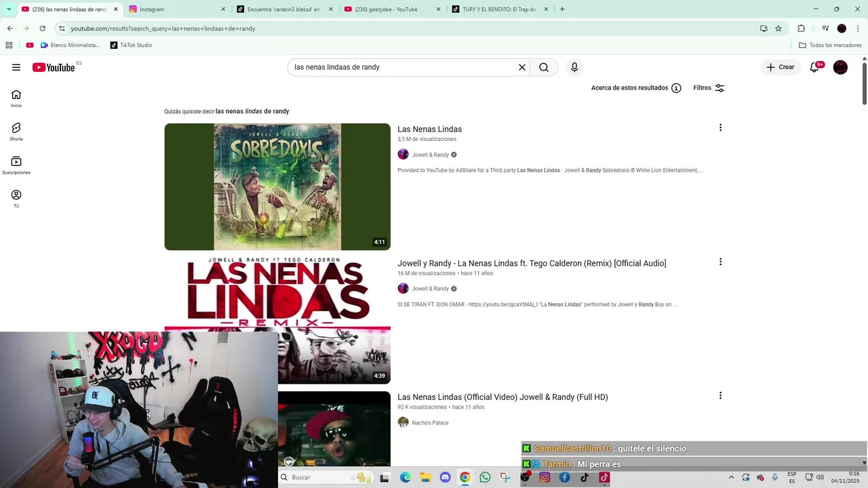Screen dimensions: 868x488
Task: Click Acerca de estos resultados
Action: tap(629, 88)
